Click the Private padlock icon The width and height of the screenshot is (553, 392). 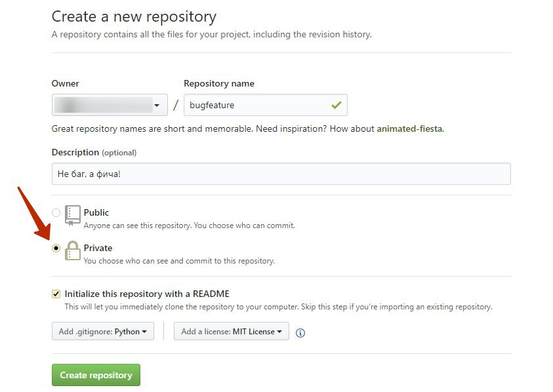pyautogui.click(x=72, y=250)
